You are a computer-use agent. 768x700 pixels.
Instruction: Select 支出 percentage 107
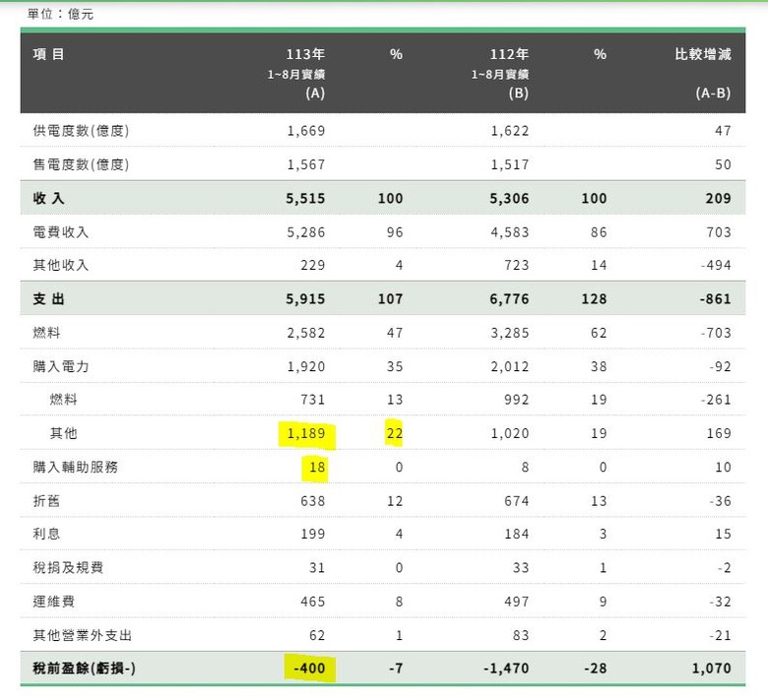click(390, 299)
